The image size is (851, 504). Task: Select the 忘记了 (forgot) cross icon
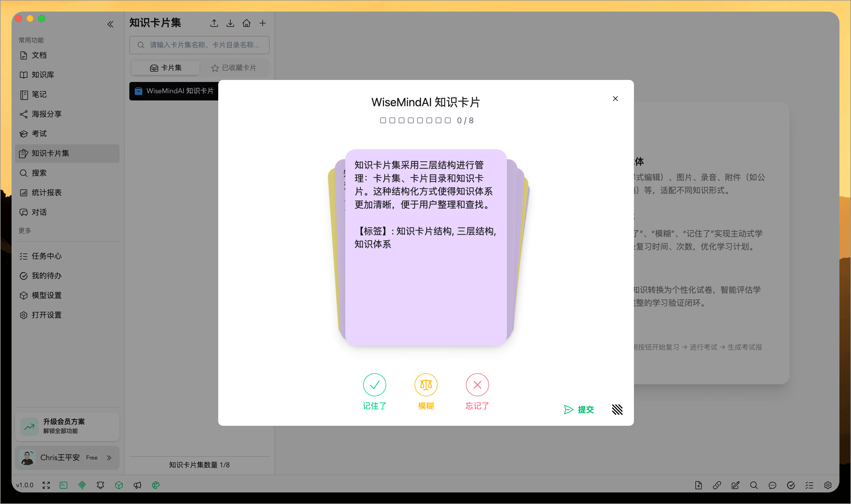[477, 385]
